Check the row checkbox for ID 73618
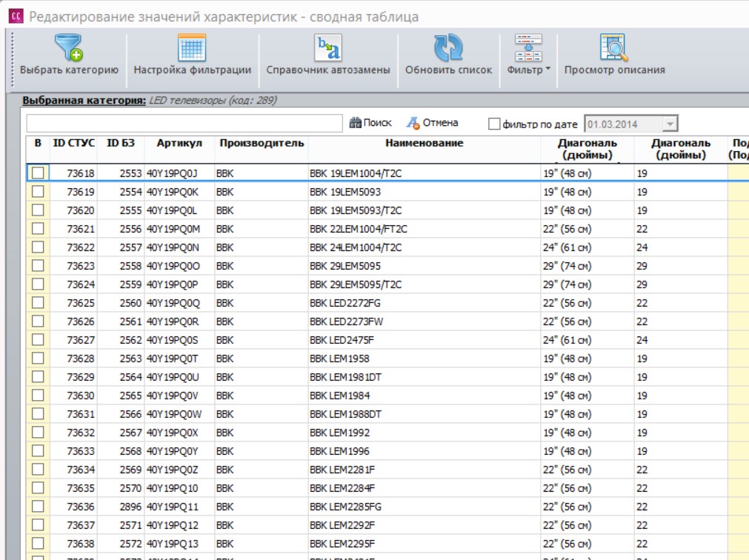 point(38,173)
